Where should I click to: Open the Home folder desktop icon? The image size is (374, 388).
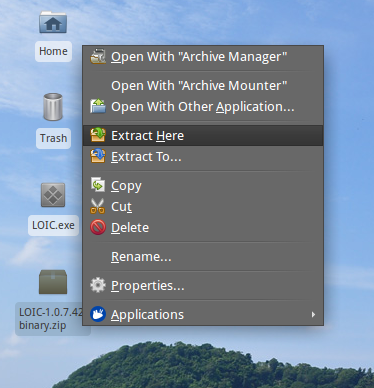(53, 22)
